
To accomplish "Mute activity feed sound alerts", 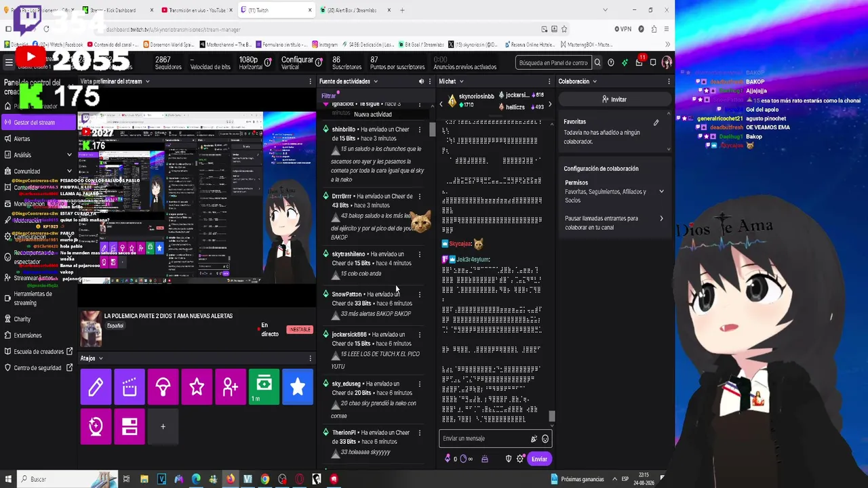I will (x=421, y=81).
